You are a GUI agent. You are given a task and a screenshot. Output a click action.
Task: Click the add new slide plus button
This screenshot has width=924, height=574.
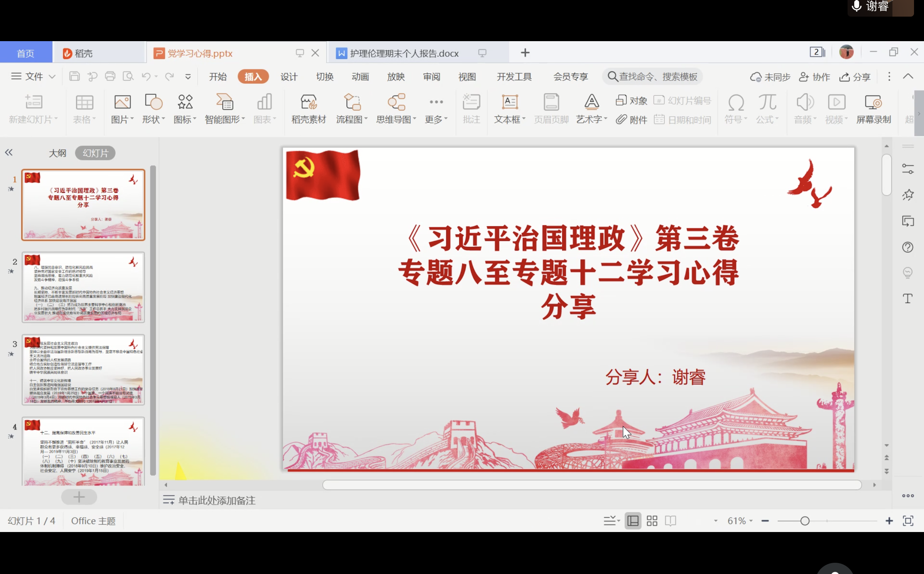click(79, 497)
